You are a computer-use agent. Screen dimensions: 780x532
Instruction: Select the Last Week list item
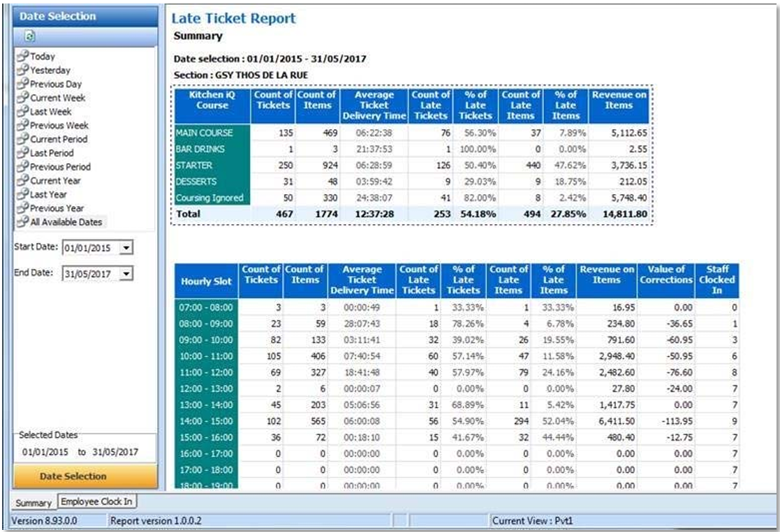pyautogui.click(x=51, y=112)
